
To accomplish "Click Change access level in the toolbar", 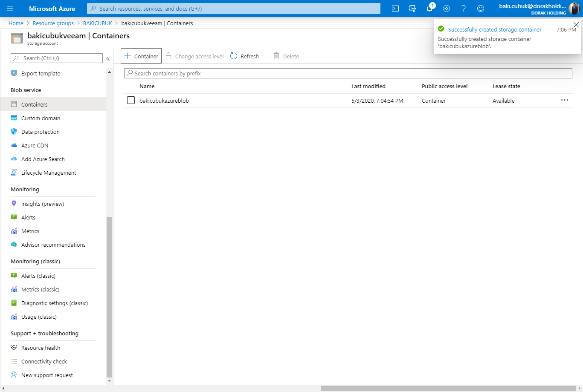I will click(194, 56).
